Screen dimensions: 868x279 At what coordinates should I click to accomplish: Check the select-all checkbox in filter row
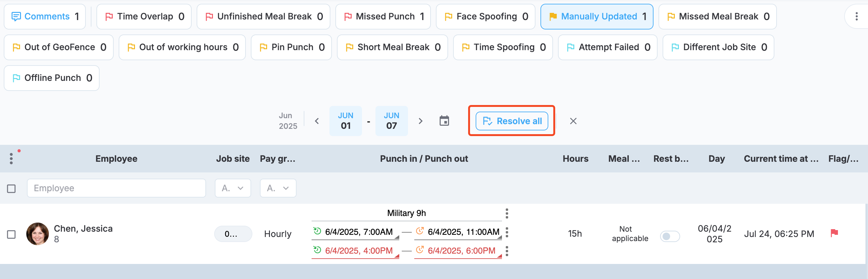[12, 189]
